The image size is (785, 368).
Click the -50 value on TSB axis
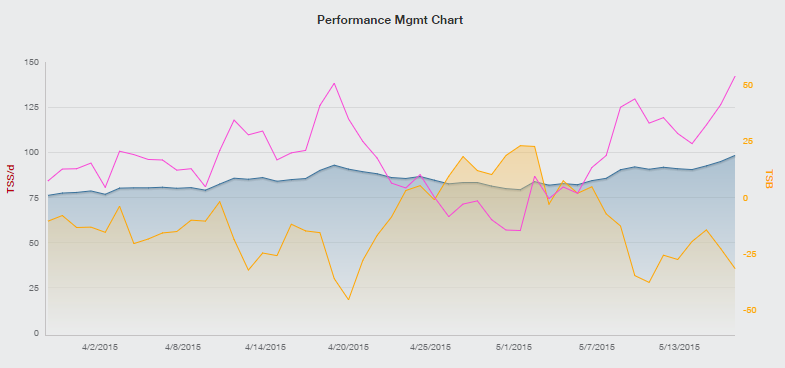749,310
